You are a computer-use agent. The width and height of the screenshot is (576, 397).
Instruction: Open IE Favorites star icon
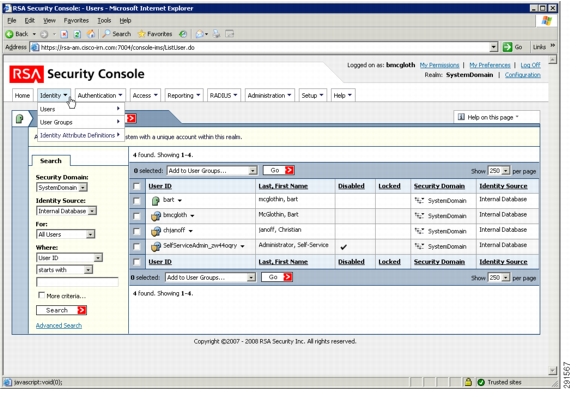coord(141,34)
